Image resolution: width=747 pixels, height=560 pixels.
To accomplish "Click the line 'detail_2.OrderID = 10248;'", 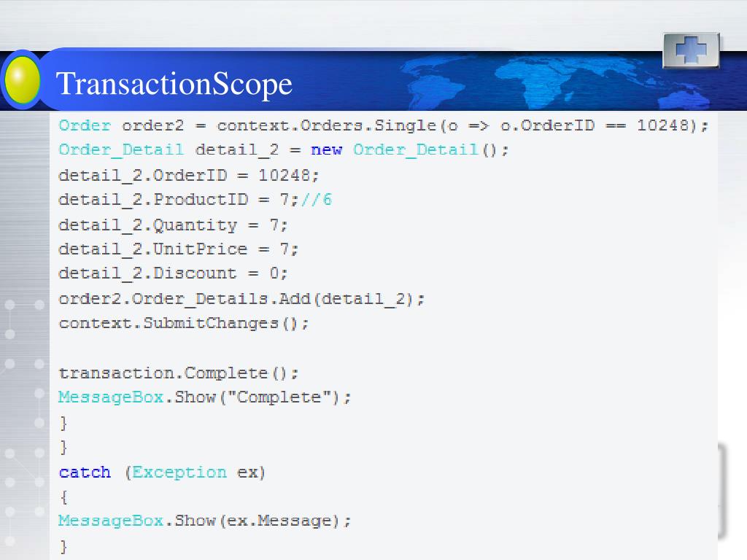I will coord(189,175).
